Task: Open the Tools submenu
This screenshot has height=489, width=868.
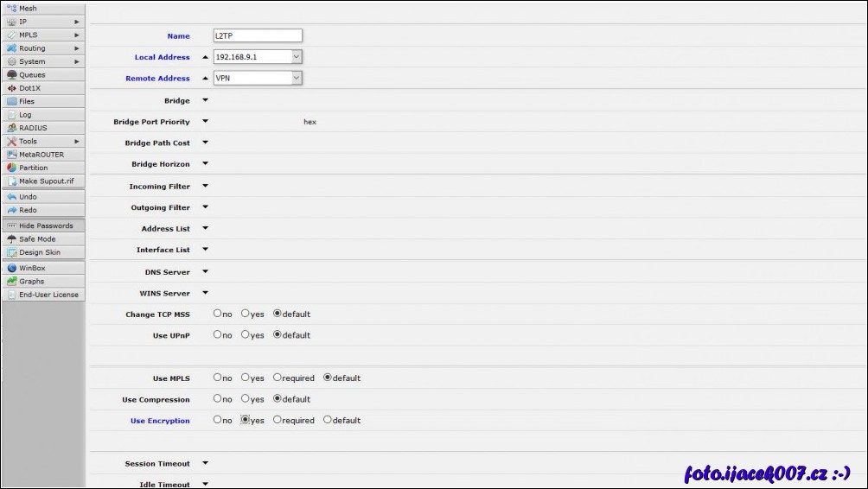Action: (x=43, y=141)
